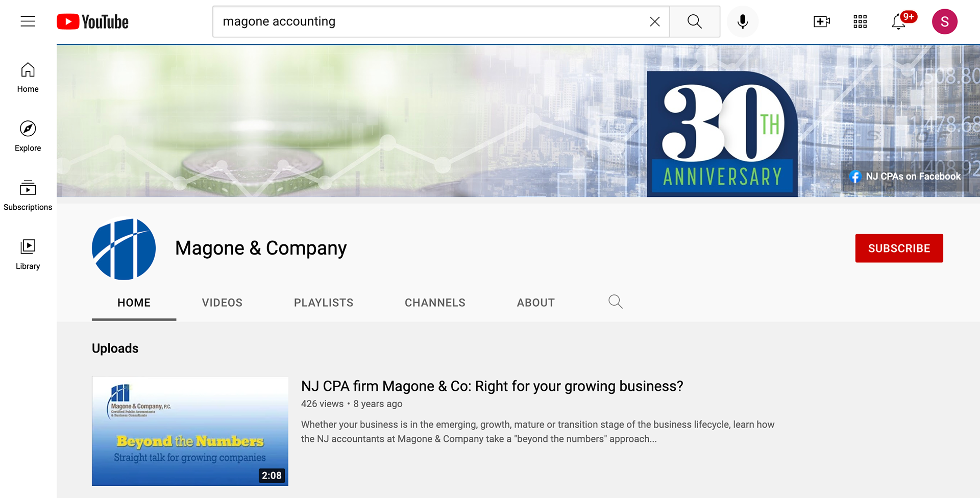Open the hamburger guide menu

click(x=28, y=21)
